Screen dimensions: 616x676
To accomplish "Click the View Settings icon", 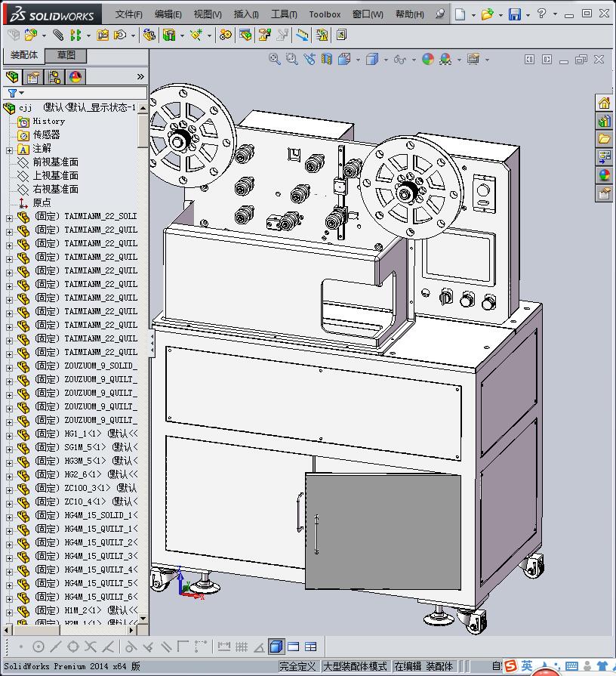I will point(473,59).
